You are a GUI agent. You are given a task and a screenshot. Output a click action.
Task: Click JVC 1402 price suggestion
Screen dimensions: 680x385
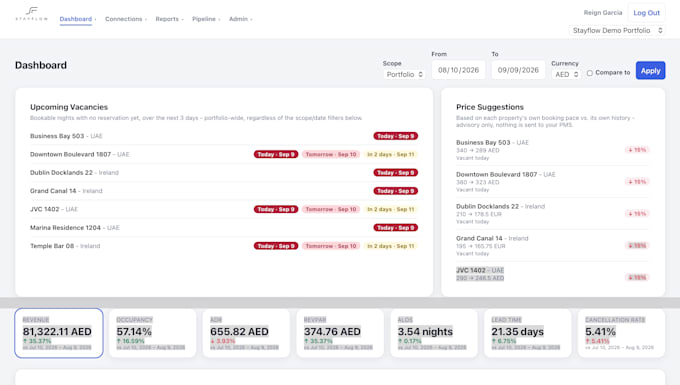(552, 277)
